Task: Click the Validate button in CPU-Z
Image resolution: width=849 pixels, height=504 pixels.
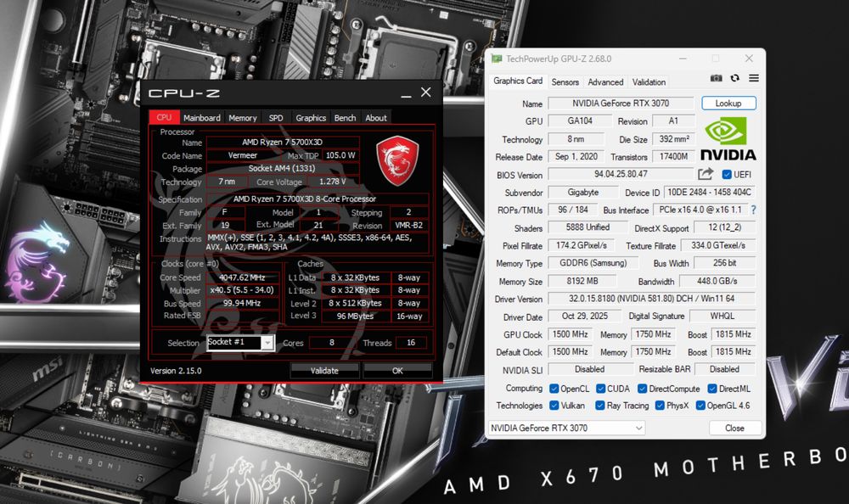Action: pos(324,370)
